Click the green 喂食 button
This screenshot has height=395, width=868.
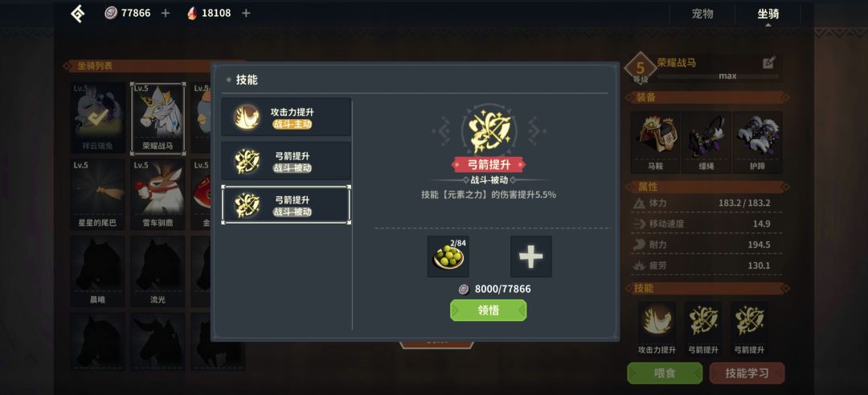(x=665, y=372)
